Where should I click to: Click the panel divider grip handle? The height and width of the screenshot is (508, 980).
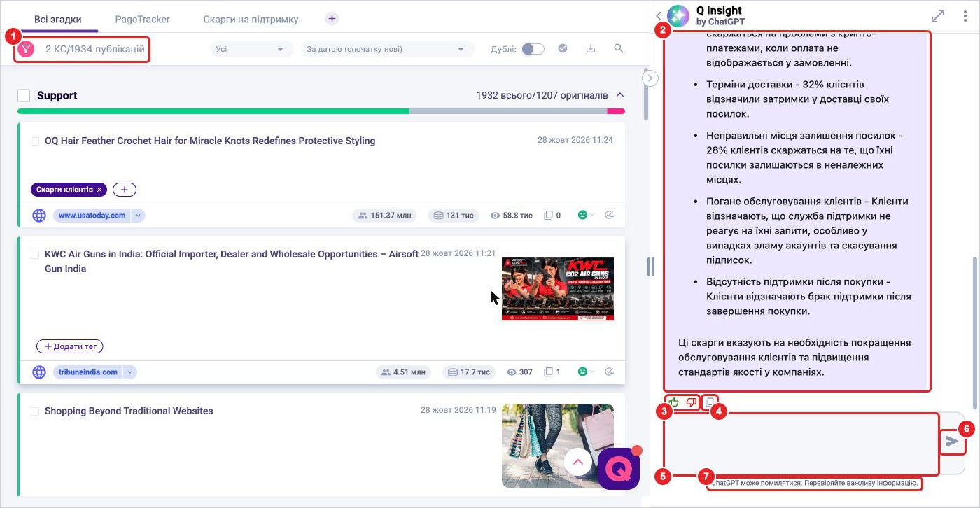pos(651,266)
